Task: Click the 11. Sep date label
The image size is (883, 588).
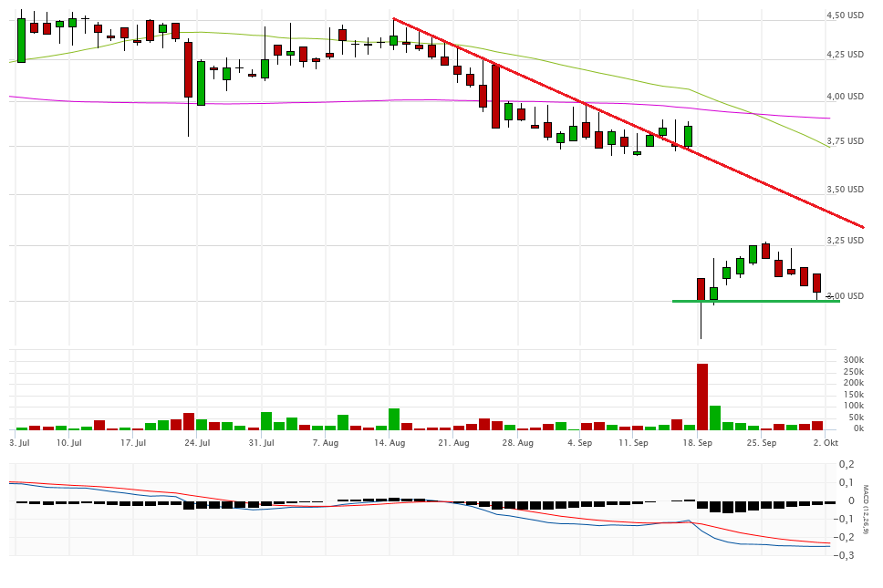Action: click(x=633, y=443)
